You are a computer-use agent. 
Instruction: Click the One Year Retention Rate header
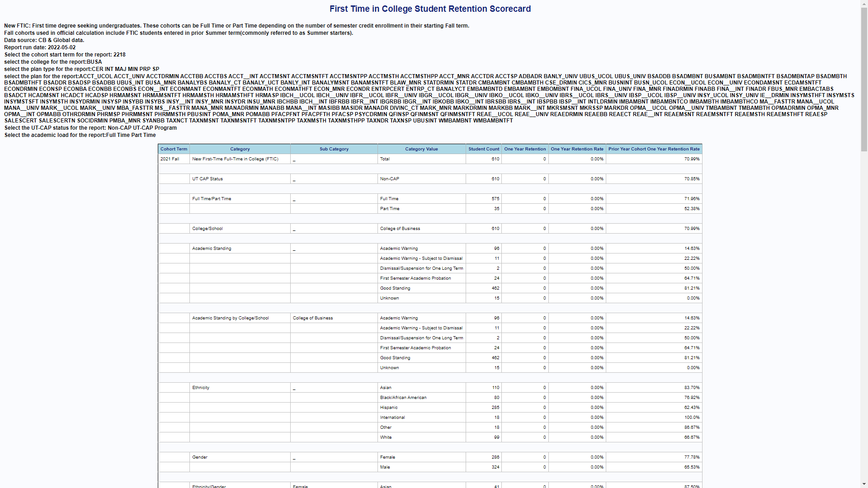(576, 149)
